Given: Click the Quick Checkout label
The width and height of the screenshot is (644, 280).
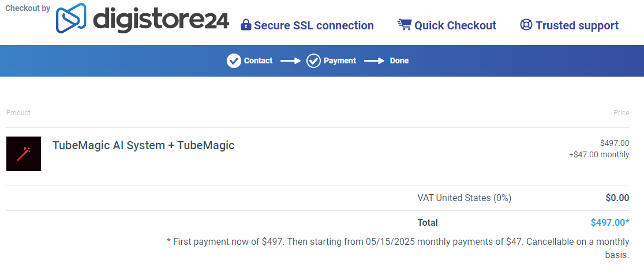Looking at the screenshot, I should (455, 25).
